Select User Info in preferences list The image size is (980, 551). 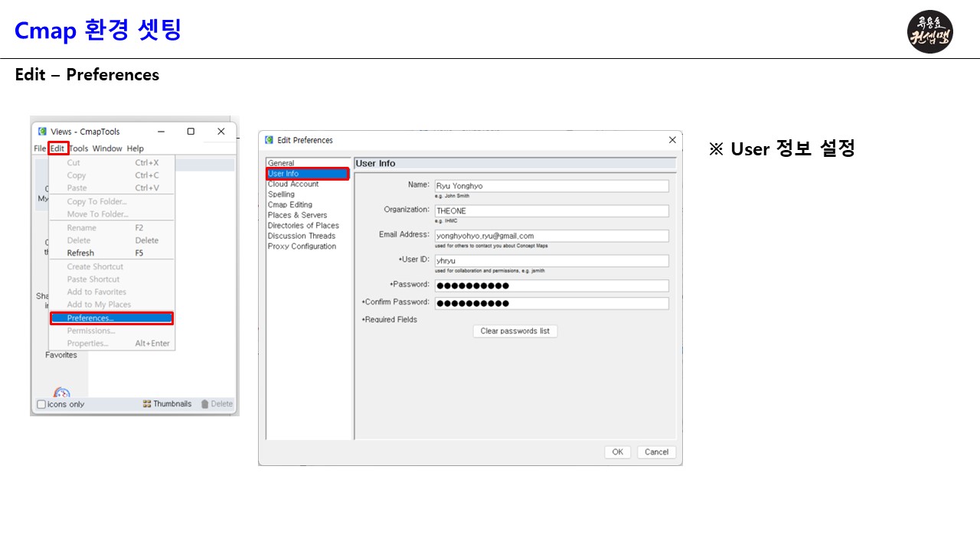(x=308, y=174)
